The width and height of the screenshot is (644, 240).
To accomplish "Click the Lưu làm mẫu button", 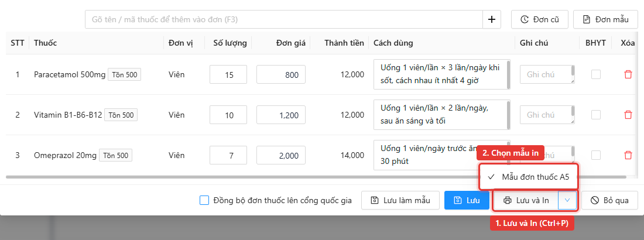I will tap(400, 200).
